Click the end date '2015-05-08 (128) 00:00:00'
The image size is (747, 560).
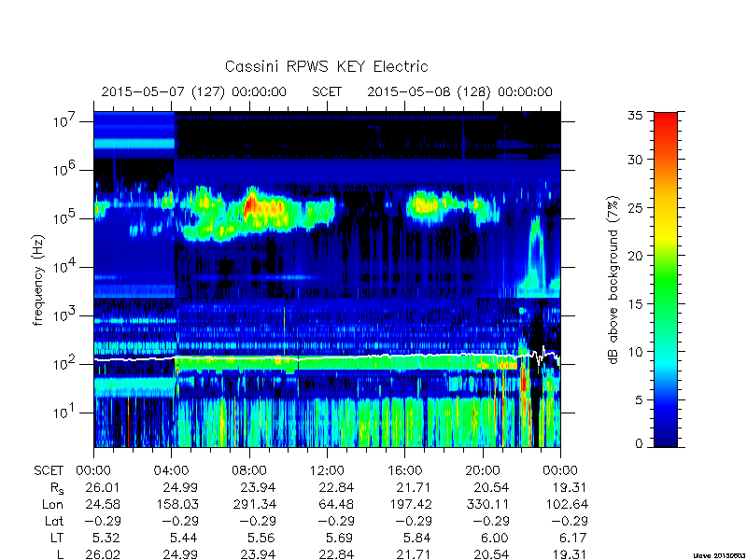459,91
